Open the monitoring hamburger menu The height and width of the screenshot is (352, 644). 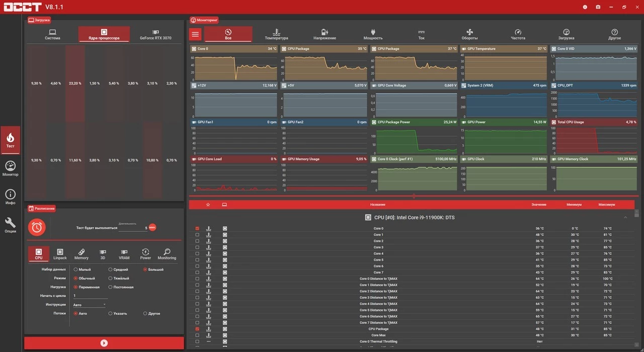pos(195,34)
